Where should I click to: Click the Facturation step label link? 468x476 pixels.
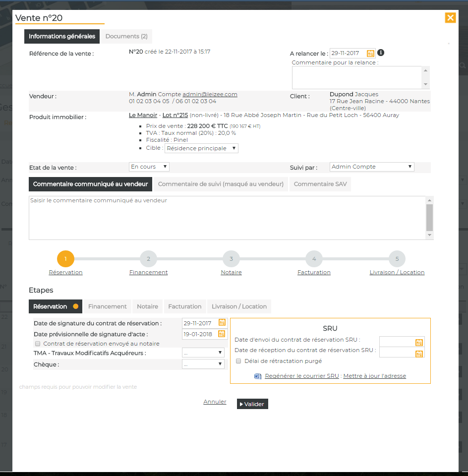click(x=314, y=272)
